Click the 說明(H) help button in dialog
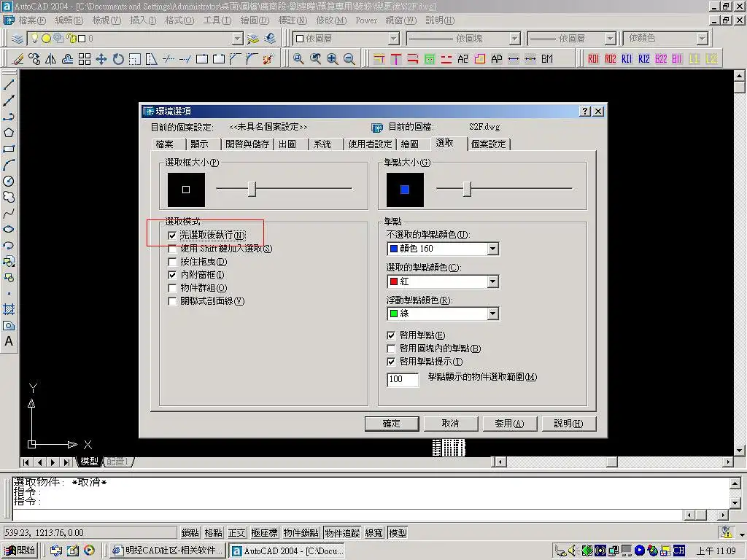Screen dimensions: 747x560 (x=568, y=424)
